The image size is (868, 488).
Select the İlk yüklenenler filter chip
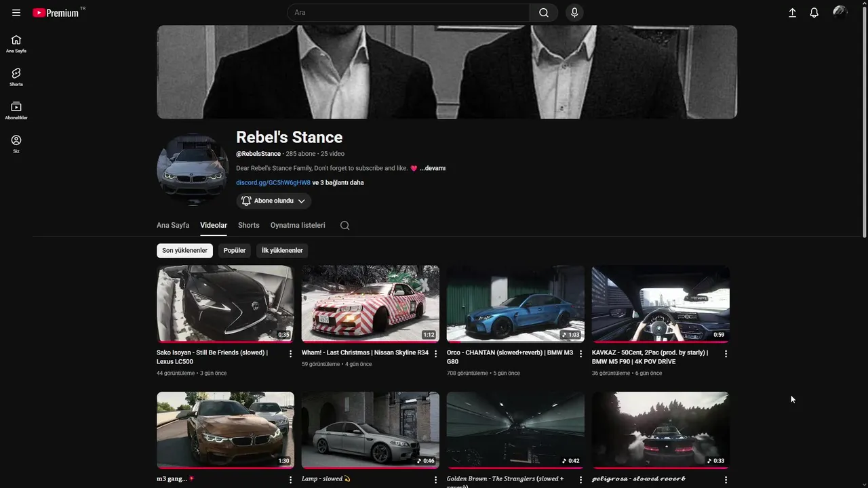tap(282, 251)
